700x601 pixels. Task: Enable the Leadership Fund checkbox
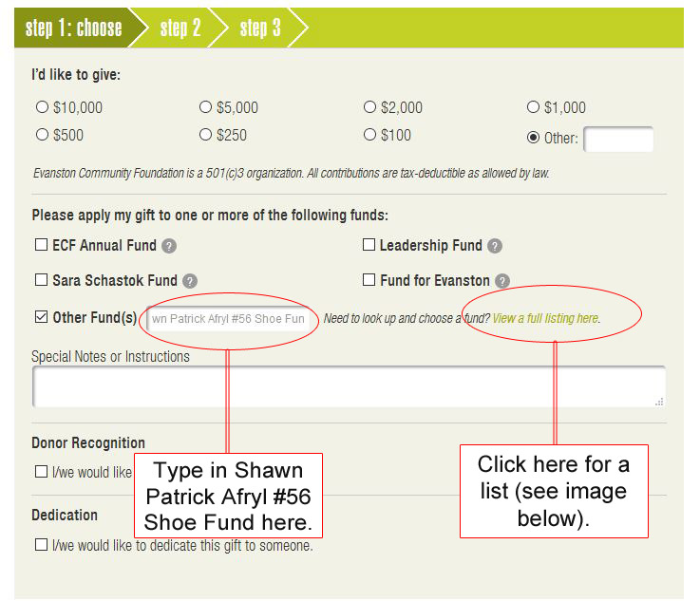369,245
